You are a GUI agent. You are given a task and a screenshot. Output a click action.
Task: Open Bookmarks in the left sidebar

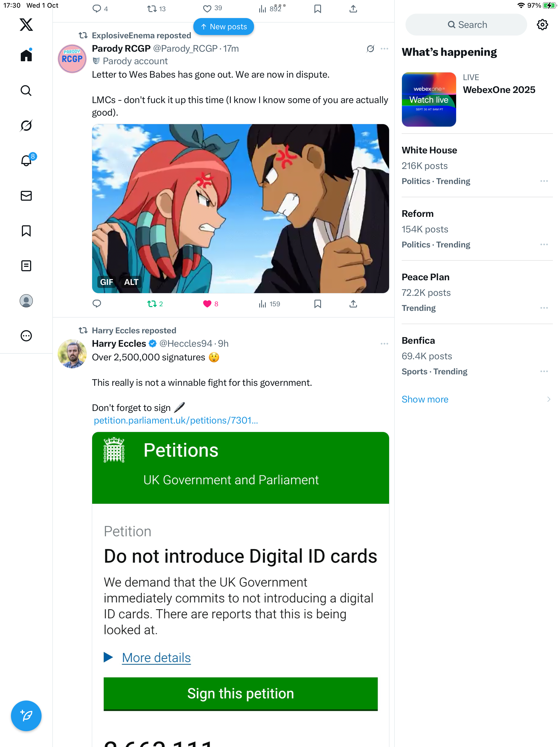[26, 231]
